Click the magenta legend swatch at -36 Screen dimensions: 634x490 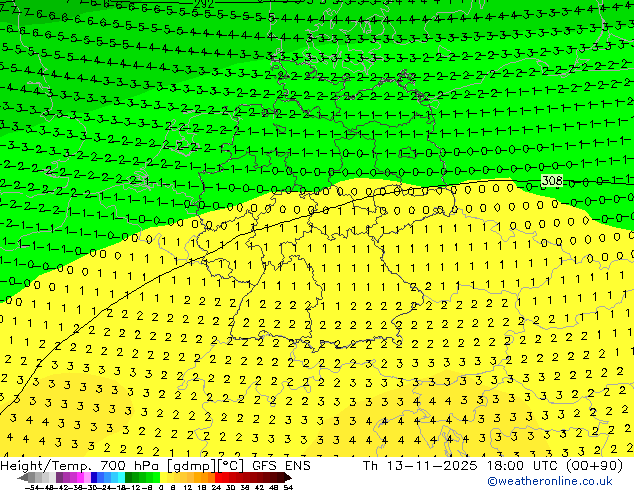(x=80, y=478)
